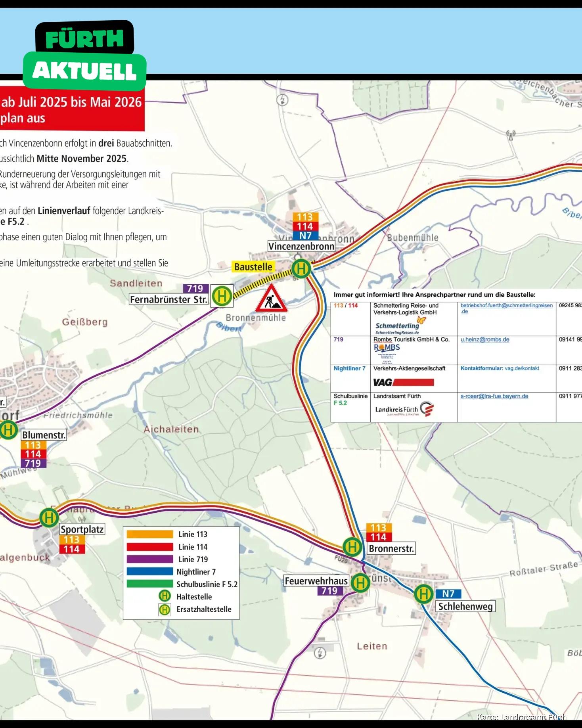Click the Sportplatz stop name label

[x=82, y=529]
